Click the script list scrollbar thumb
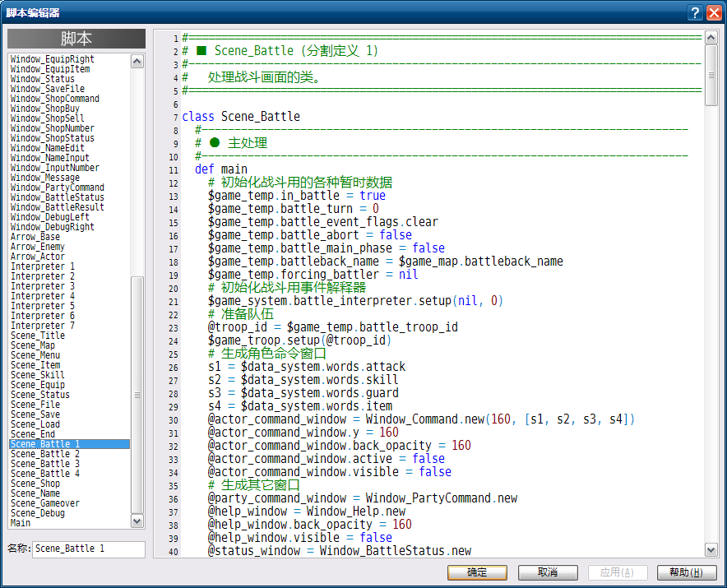 click(137, 395)
